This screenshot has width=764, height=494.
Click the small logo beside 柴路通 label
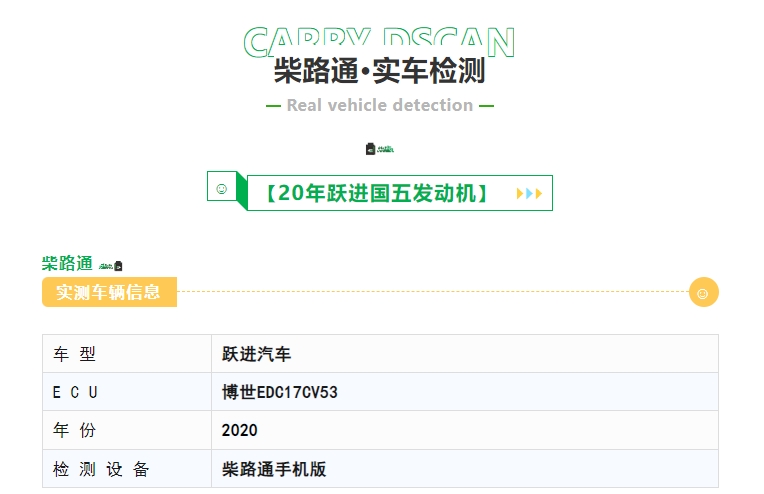click(111, 266)
